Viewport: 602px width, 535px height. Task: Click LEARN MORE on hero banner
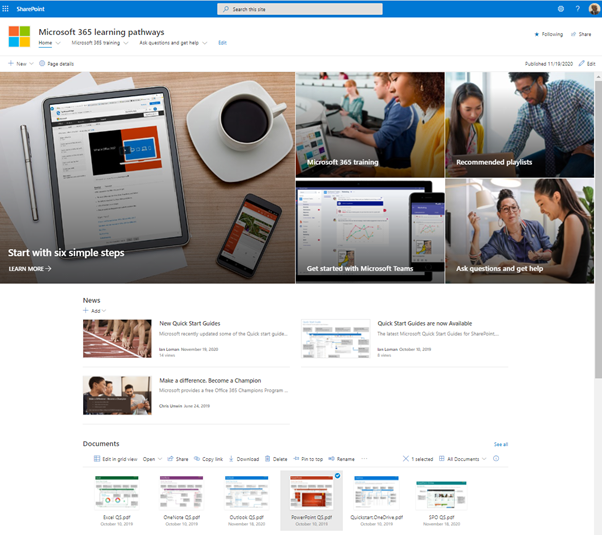(x=30, y=268)
